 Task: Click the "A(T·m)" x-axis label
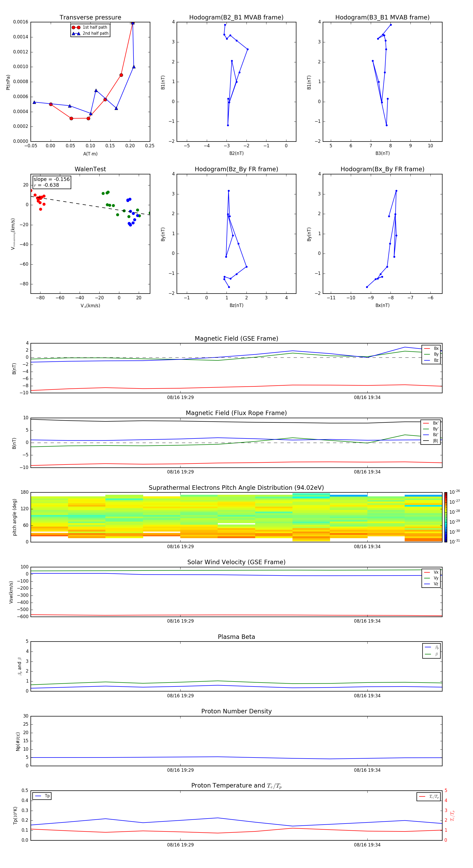(90, 154)
